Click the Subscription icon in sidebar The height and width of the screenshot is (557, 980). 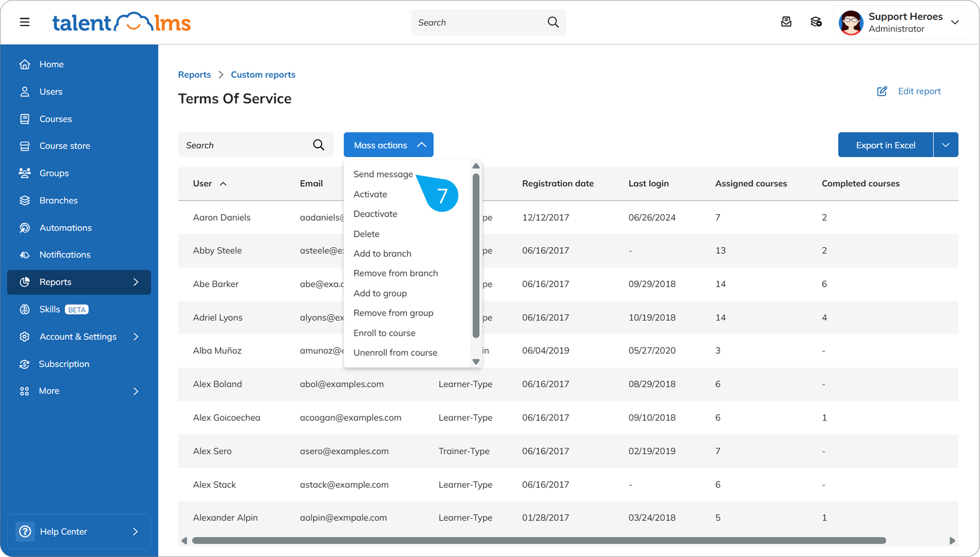point(25,364)
